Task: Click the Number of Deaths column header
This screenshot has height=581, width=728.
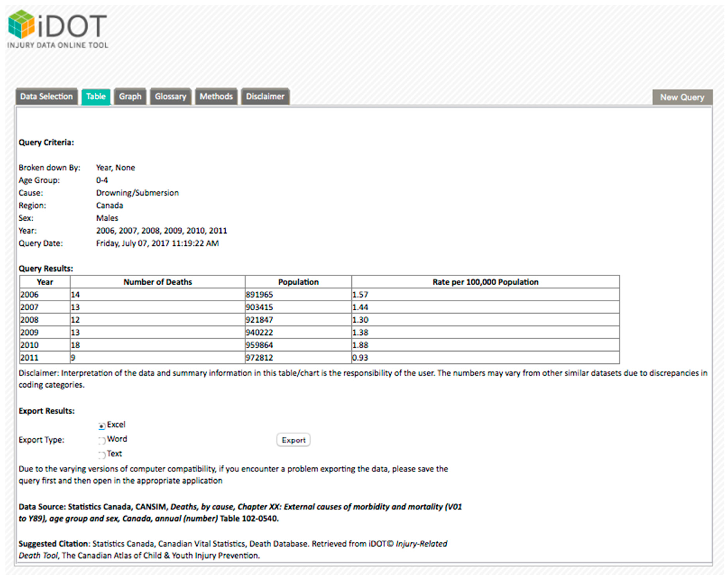Action: 157,282
